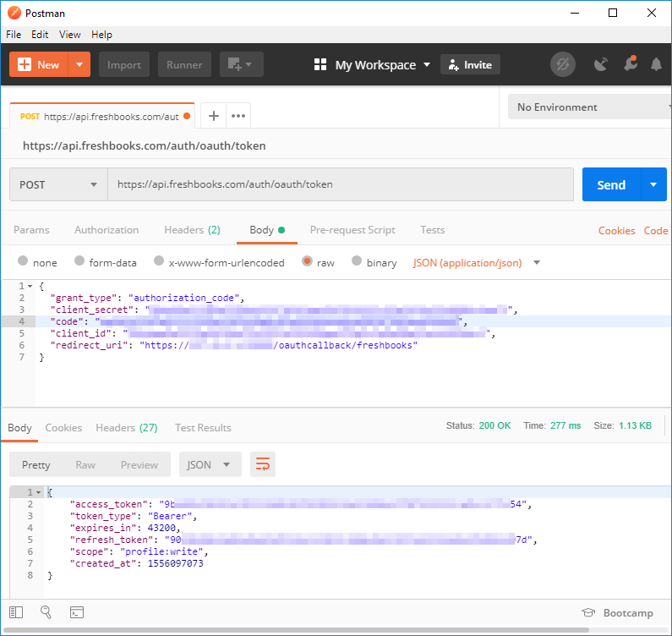
Task: Toggle the sidebar icon in the status bar
Action: point(16,612)
